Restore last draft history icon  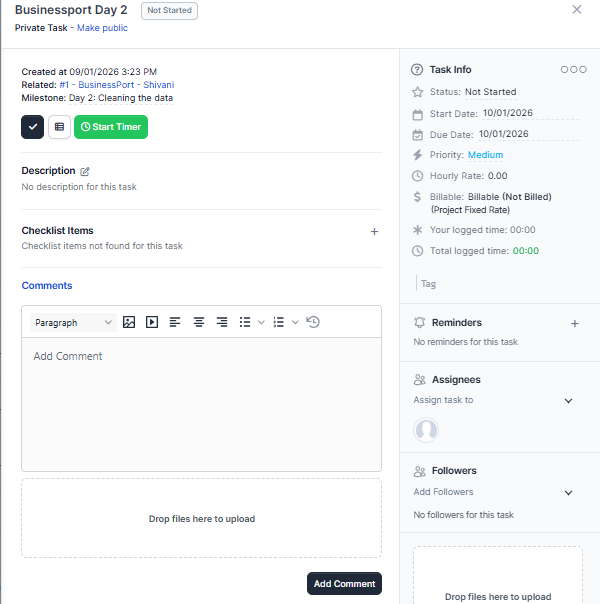point(313,322)
